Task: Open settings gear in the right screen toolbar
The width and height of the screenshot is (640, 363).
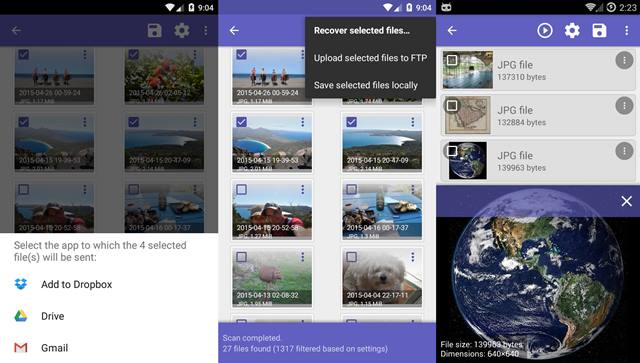Action: (572, 31)
